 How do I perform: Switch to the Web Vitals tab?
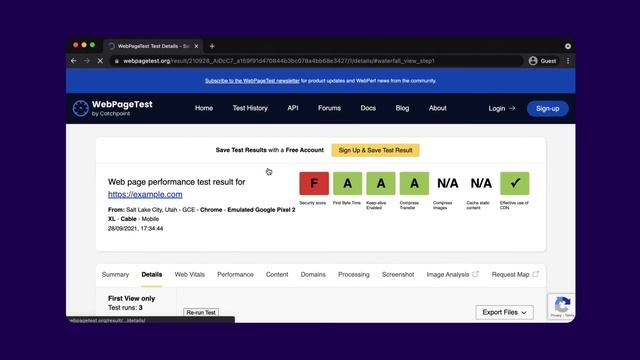click(x=190, y=275)
